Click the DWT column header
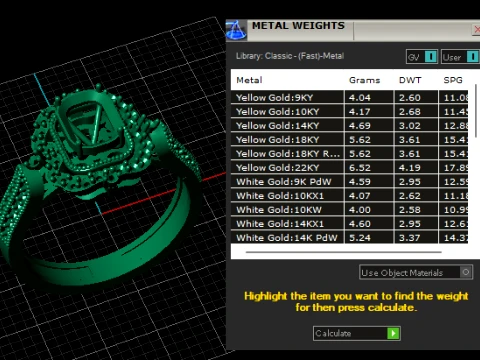 (x=410, y=80)
